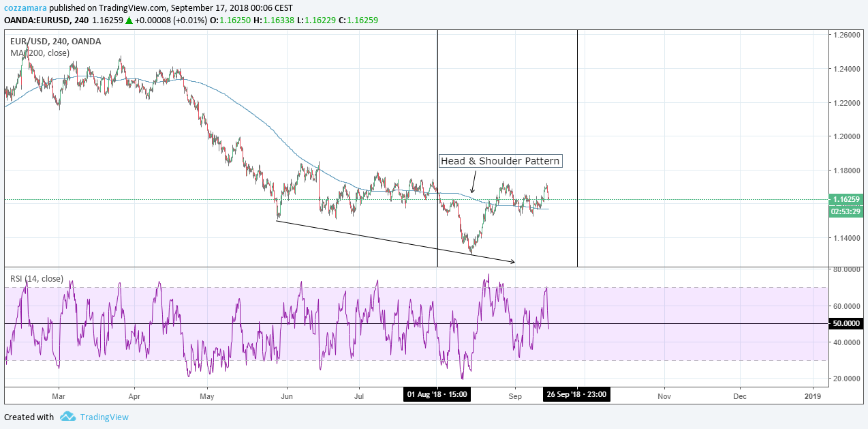Click the RSI 50.0000 level label
This screenshot has width=868, height=429.
point(846,324)
